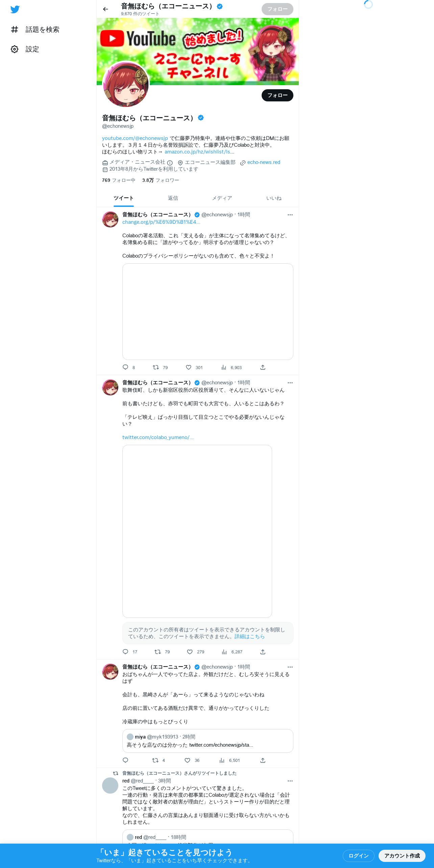The width and height of the screenshot is (434, 868).
Task: Click the 話題を検索 hashtag icon
Action: click(x=15, y=29)
